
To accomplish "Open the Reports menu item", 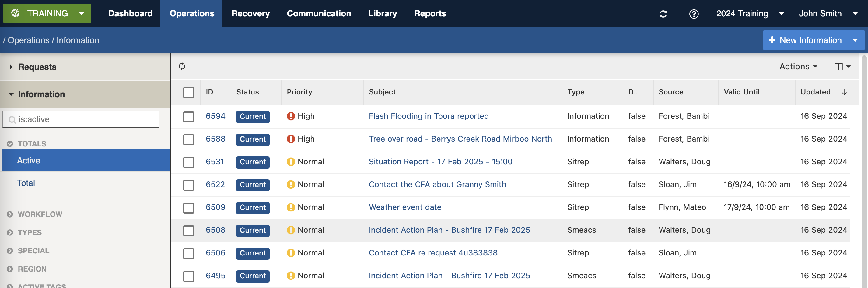I will tap(430, 14).
